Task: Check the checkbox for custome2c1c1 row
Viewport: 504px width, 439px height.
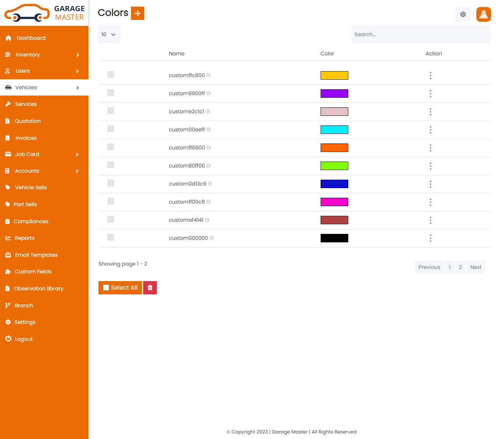Action: click(x=111, y=111)
